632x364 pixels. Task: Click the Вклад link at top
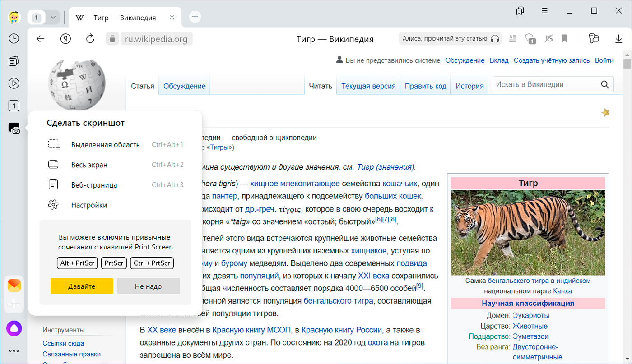(x=499, y=60)
